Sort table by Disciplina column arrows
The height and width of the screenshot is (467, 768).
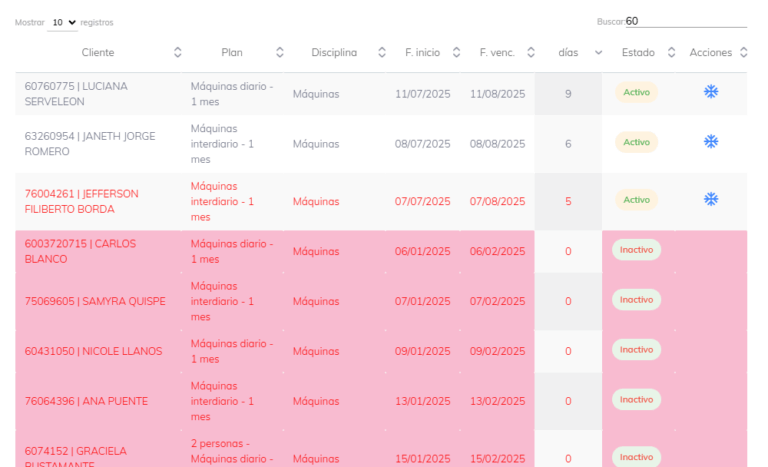381,53
